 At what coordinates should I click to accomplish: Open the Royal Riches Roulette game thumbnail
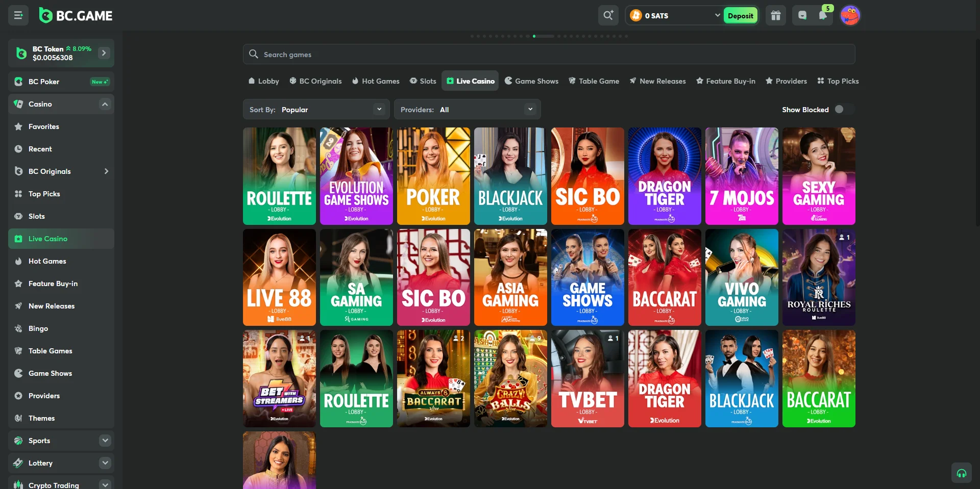click(x=819, y=277)
